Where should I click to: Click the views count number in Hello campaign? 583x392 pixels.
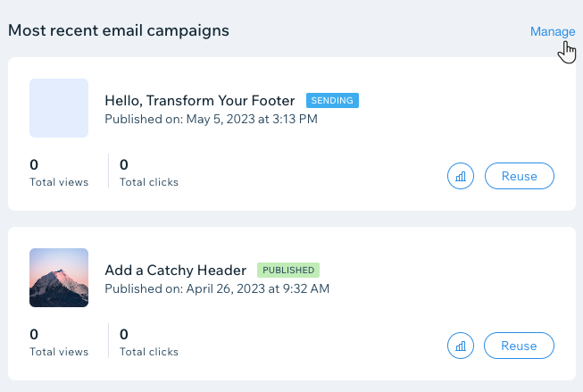(34, 164)
